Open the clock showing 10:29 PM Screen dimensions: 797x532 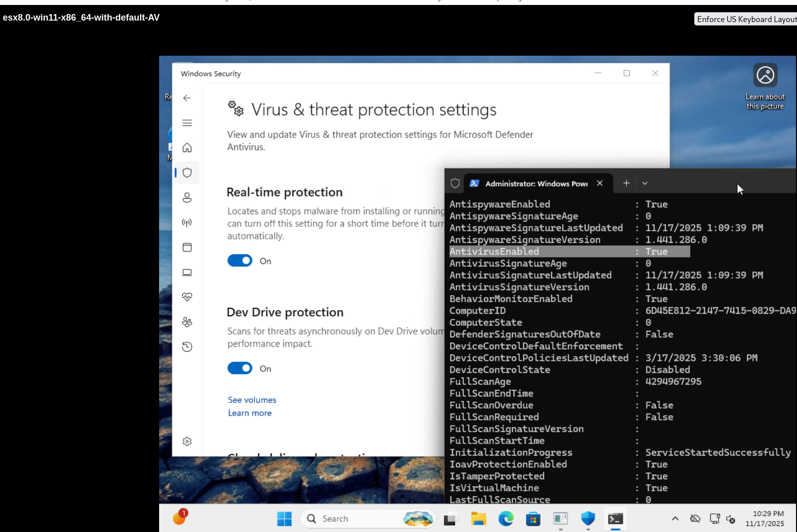pyautogui.click(x=765, y=518)
